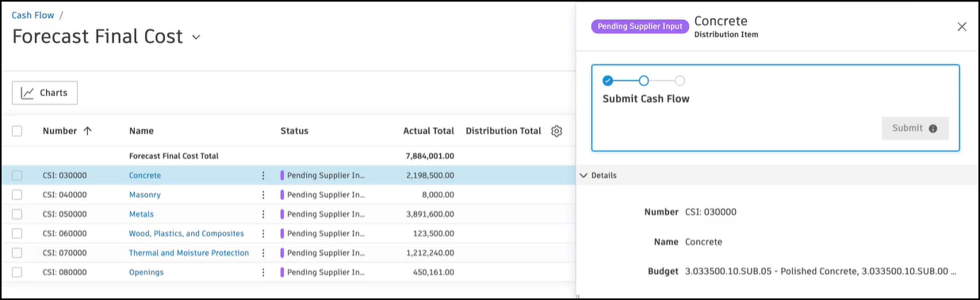Screen dimensions: 980x300
Task: Go to Cash Flow breadcrumb
Action: point(33,15)
